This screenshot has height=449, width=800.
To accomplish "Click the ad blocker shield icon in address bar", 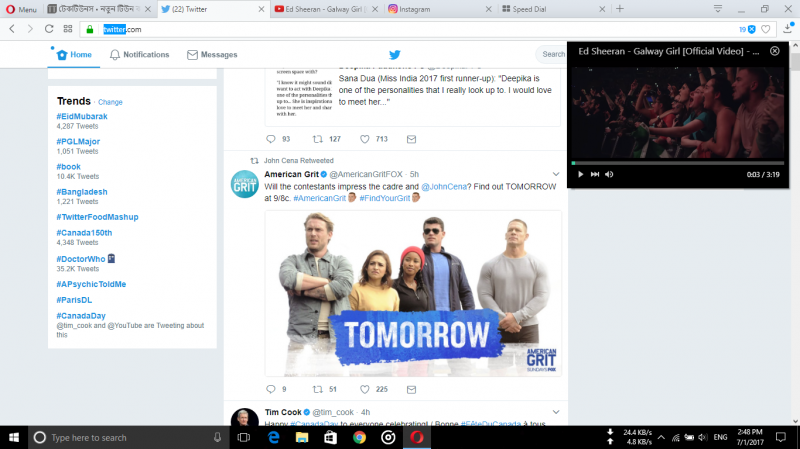I will (752, 30).
